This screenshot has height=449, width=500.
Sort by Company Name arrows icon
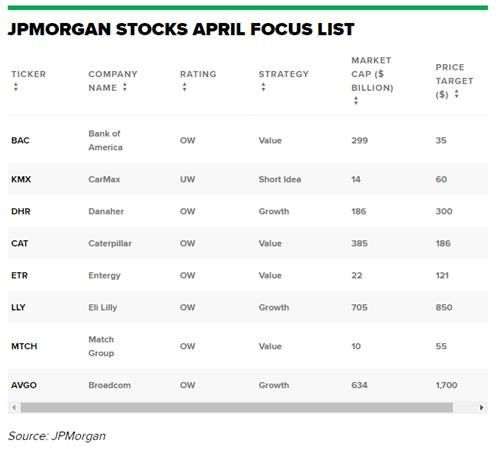(x=125, y=87)
